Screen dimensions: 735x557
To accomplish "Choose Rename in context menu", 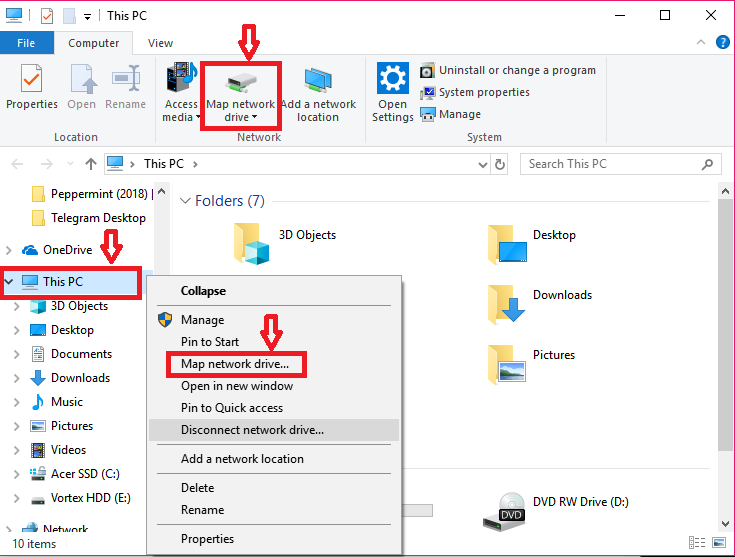I will point(274,510).
